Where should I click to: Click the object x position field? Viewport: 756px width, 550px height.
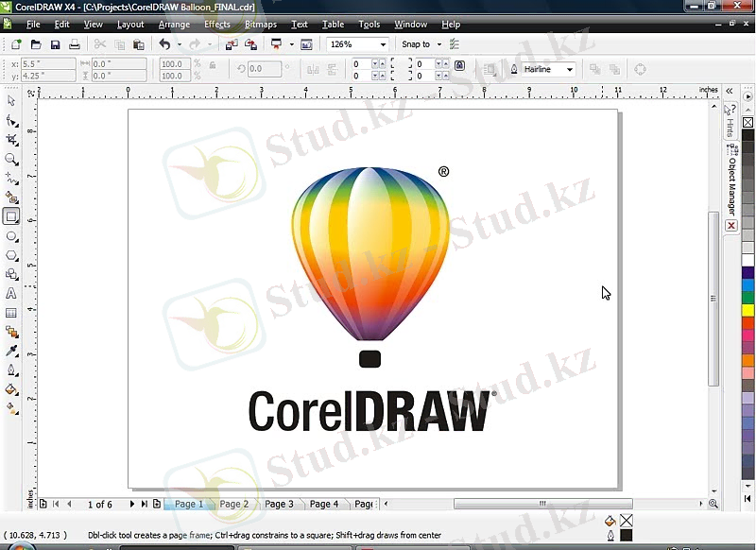[x=47, y=63]
